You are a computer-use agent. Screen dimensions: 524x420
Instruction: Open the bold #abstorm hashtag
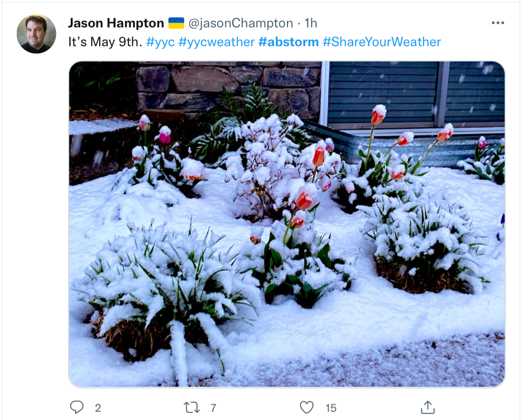[289, 42]
